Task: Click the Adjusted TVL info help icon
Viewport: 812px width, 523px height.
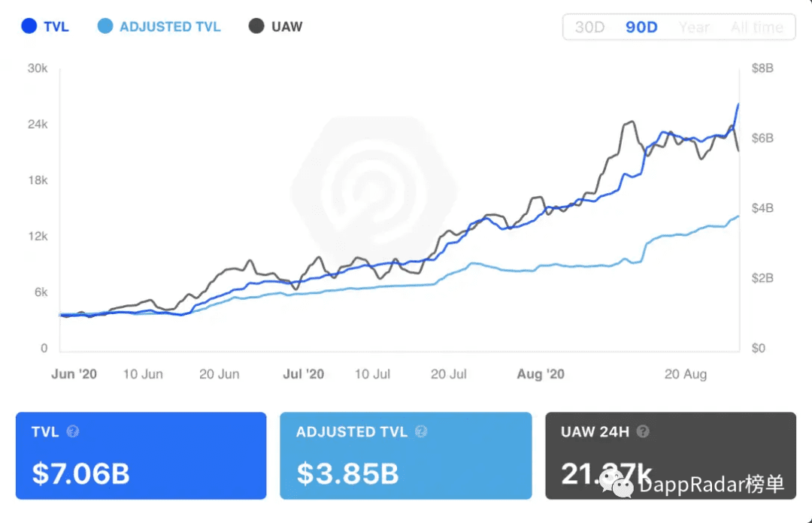Action: click(422, 431)
